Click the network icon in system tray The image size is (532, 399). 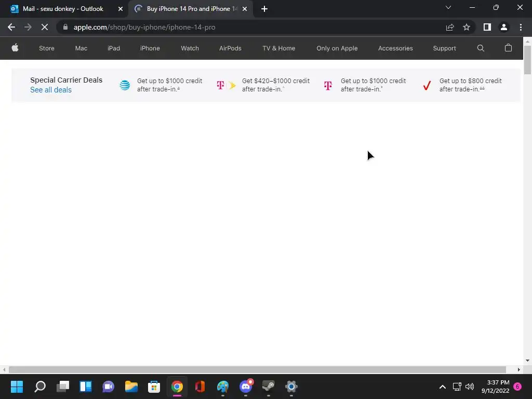(x=457, y=387)
